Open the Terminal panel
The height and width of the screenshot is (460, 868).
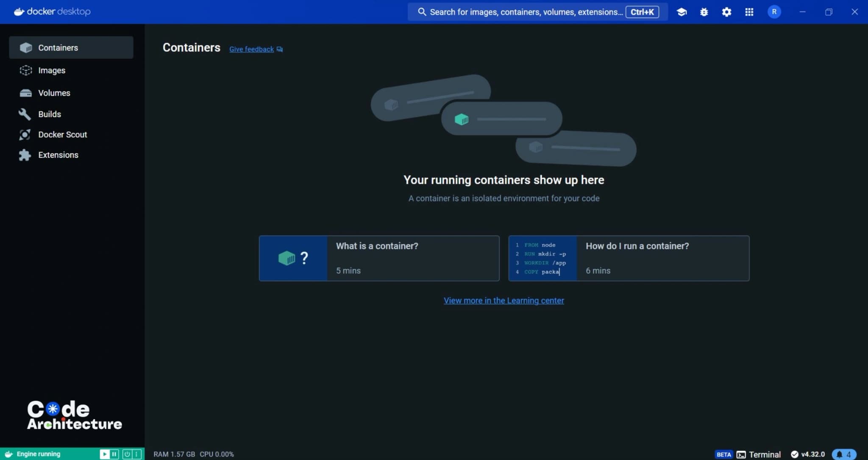click(x=758, y=454)
